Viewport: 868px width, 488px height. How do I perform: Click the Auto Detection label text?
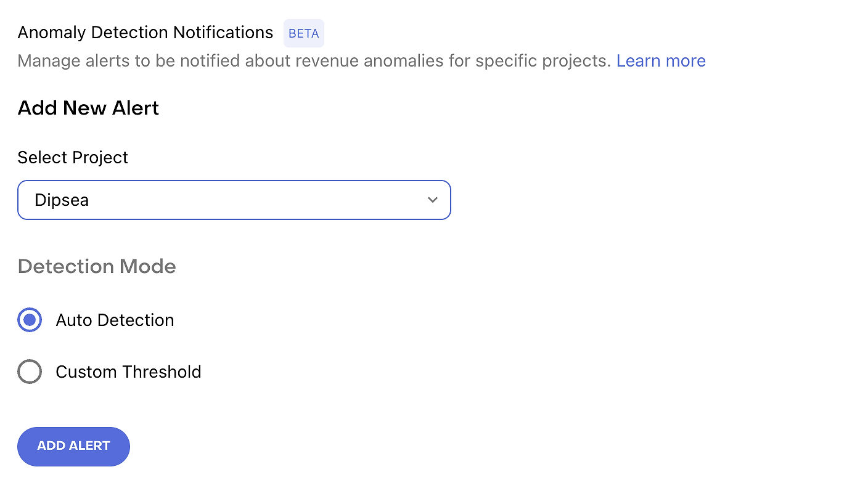115,320
